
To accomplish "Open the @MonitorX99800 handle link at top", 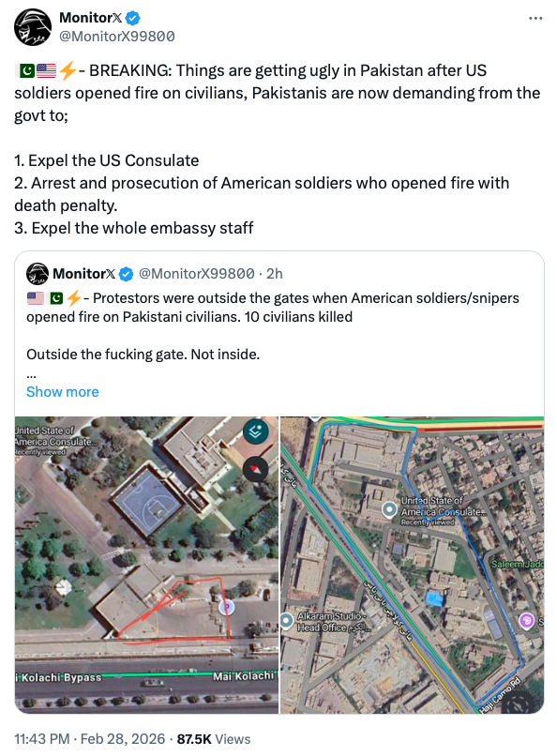I will 117,37.
